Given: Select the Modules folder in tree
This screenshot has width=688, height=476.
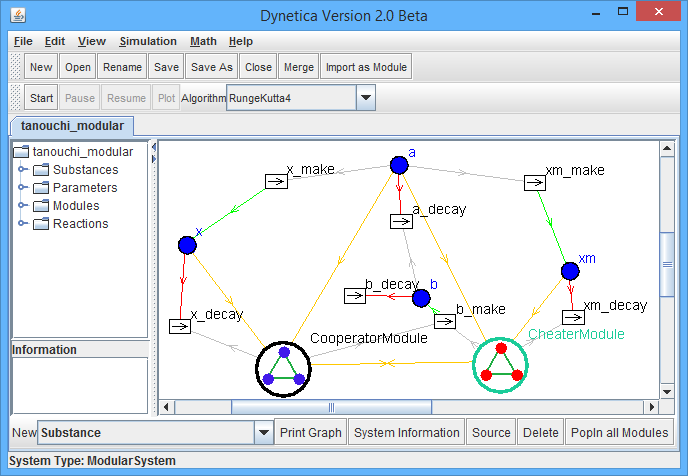Looking at the screenshot, I should point(75,206).
